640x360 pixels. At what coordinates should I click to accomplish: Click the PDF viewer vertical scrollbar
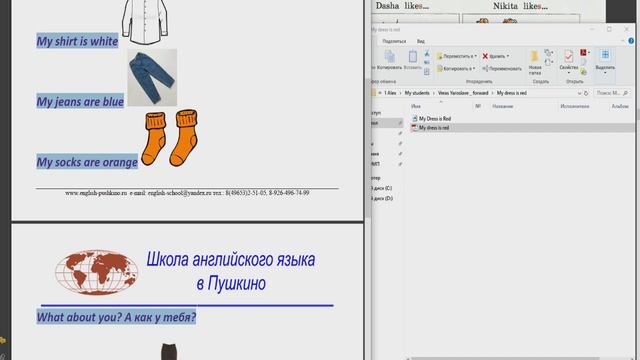(x=368, y=148)
